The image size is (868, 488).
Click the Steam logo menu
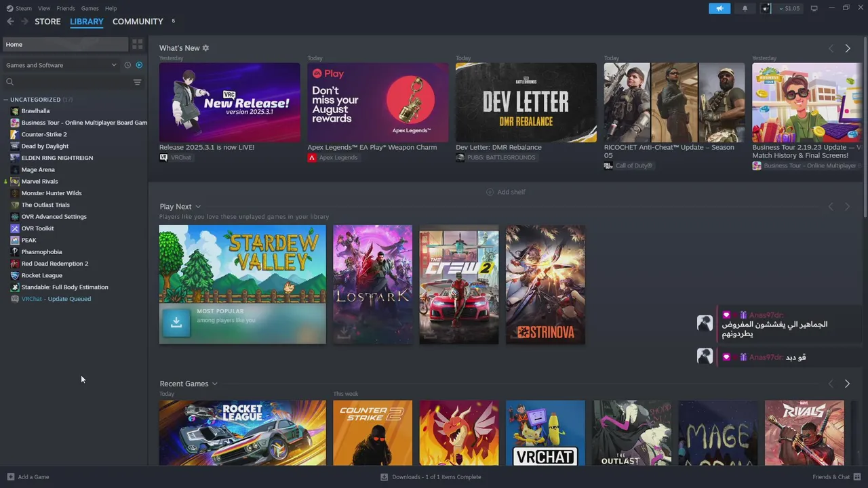18,8
